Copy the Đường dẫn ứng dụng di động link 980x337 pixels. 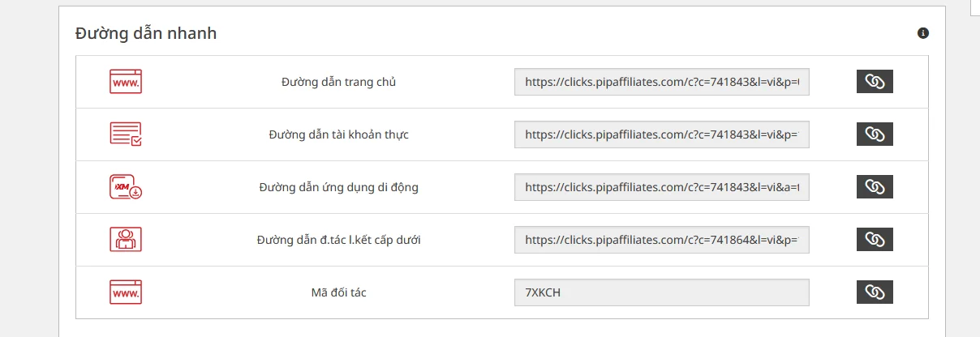click(x=875, y=187)
